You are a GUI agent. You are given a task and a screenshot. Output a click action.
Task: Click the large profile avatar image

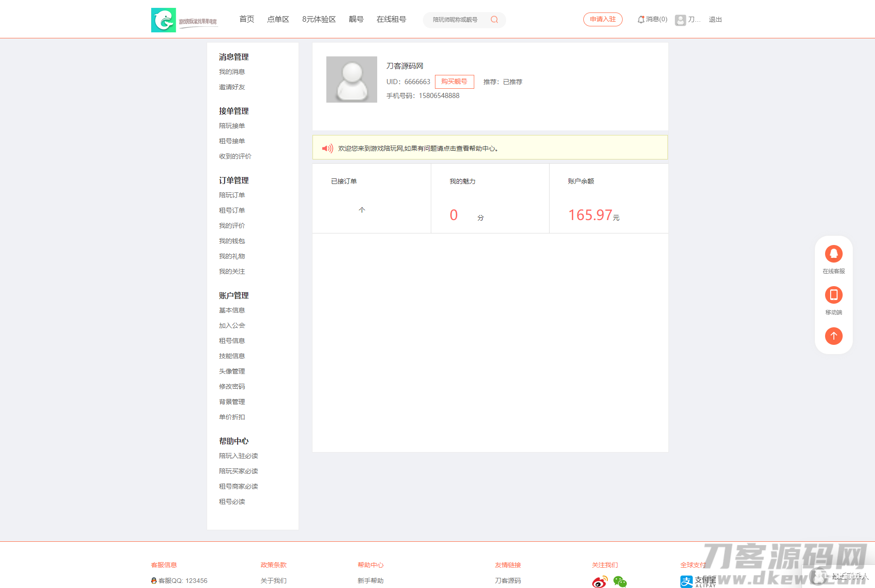pyautogui.click(x=351, y=80)
